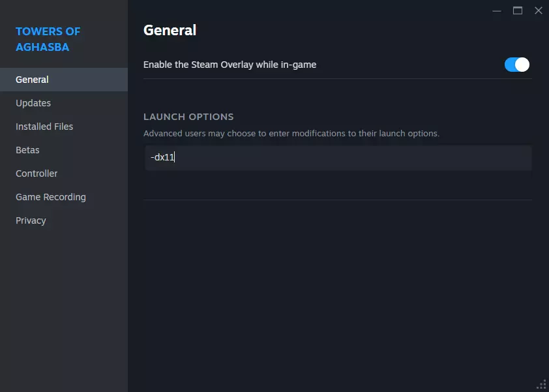Click the General page heading
Viewport: 549px width, 392px height.
click(170, 30)
